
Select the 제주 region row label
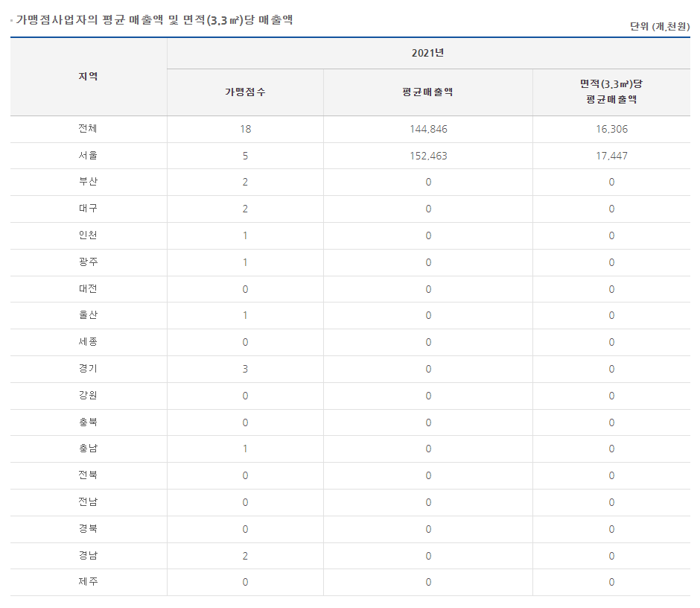click(x=88, y=582)
